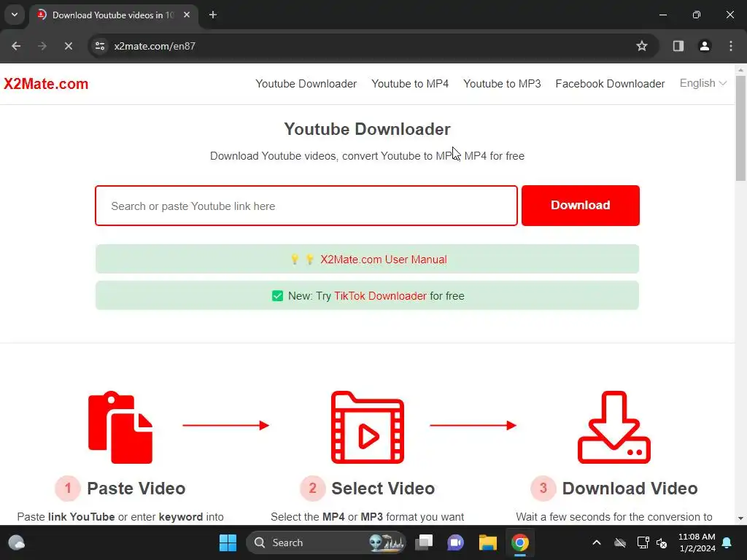Open the tab search dropdown arrow
Screen dimensions: 747x560
[x=15, y=15]
